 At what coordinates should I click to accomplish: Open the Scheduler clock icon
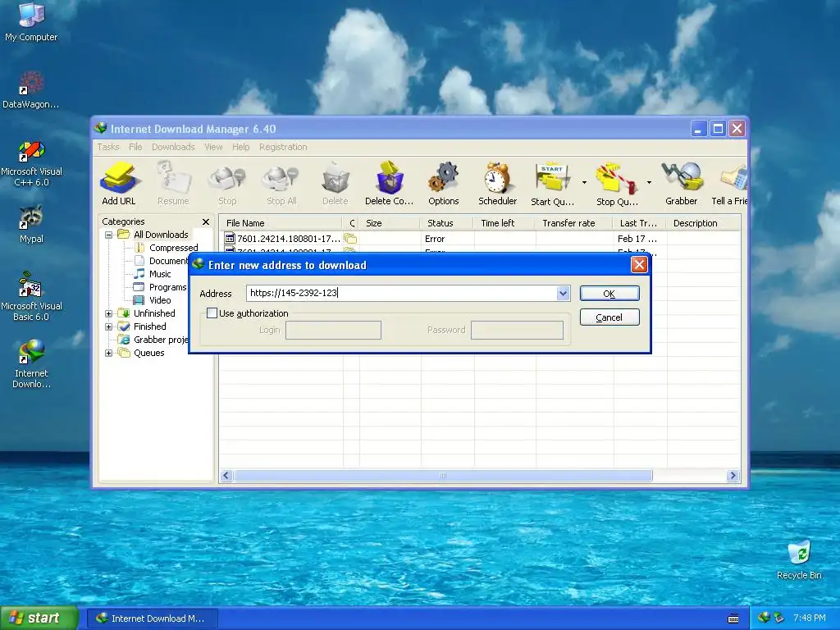[x=498, y=178]
